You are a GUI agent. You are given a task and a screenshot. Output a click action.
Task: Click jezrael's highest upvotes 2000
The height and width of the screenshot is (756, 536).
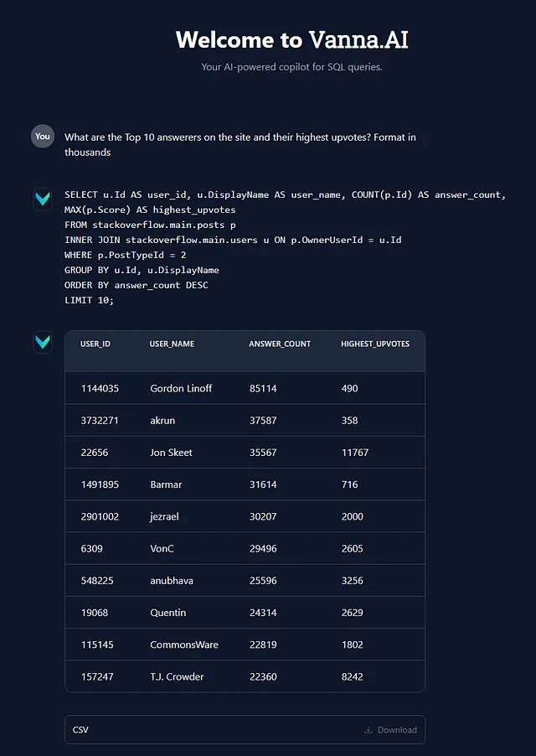[352, 516]
